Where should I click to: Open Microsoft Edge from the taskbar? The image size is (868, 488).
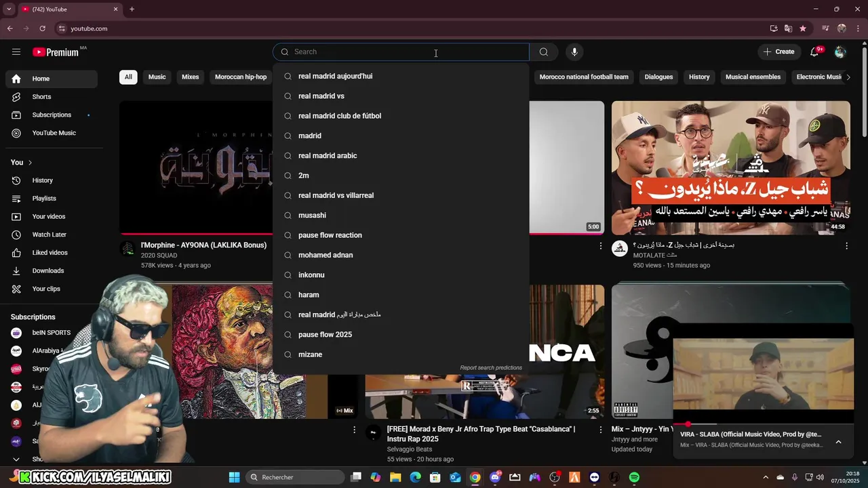click(416, 477)
